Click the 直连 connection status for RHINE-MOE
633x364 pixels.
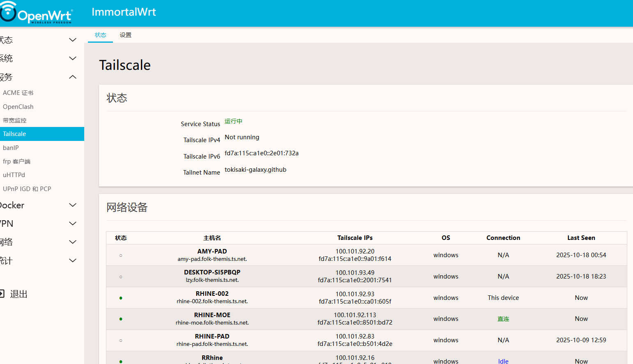(x=503, y=319)
